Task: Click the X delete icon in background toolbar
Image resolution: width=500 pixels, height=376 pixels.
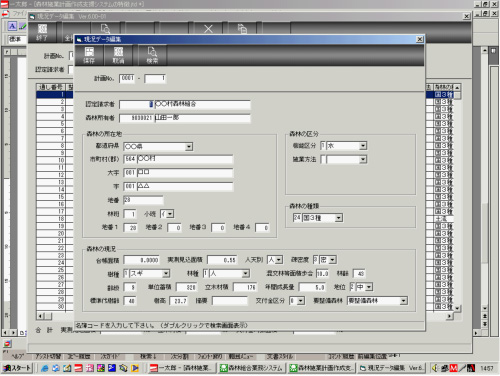Action: tap(208, 29)
